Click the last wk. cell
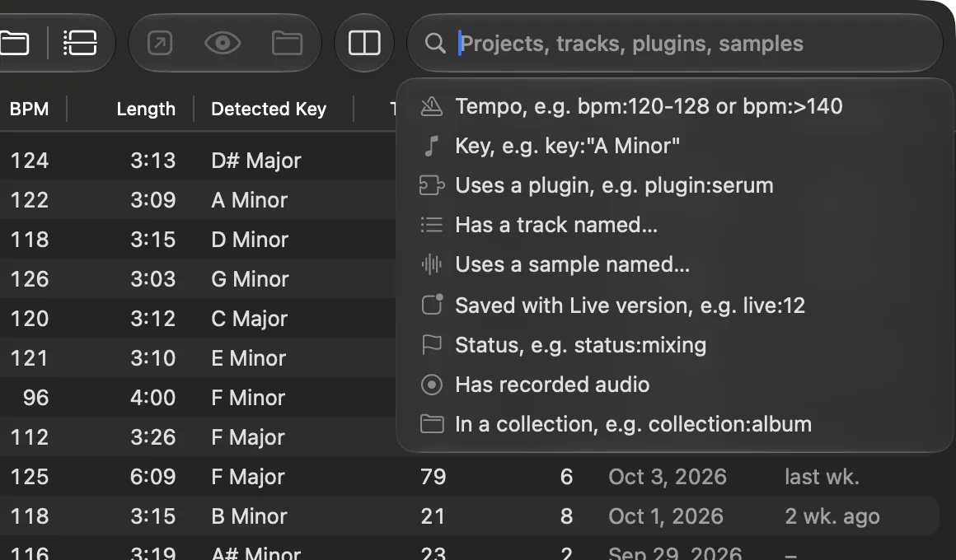The width and height of the screenshot is (956, 560). [x=822, y=477]
